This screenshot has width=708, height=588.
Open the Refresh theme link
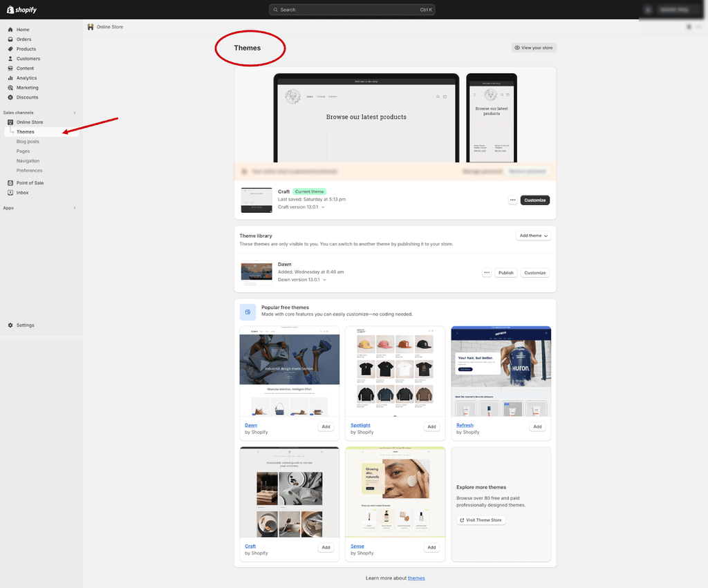tap(465, 425)
